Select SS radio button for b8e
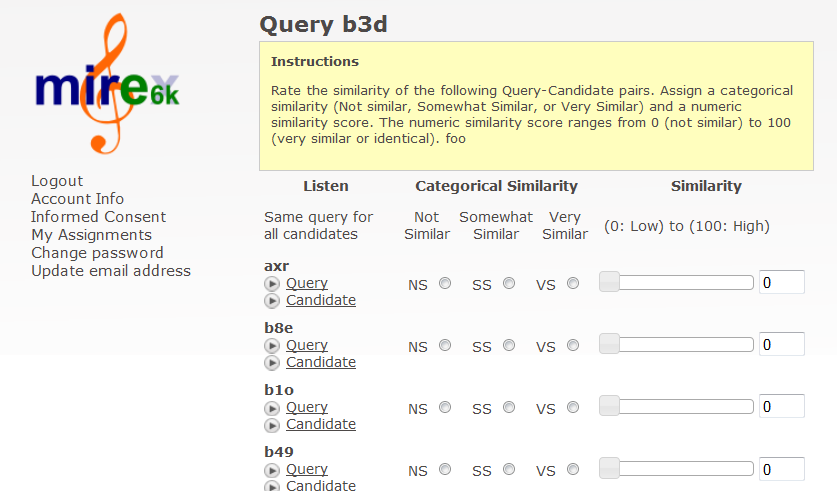Screen dimensions: 837x491 pyautogui.click(x=509, y=345)
